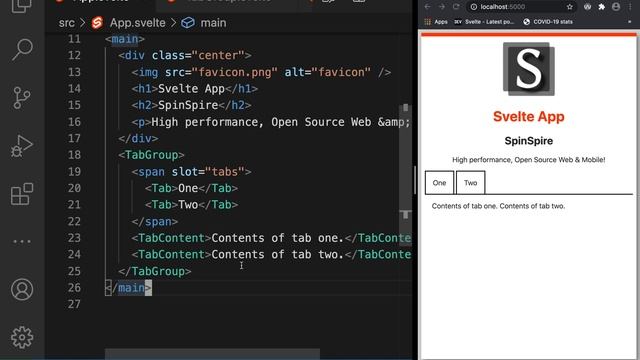Click line number 27 in the gutter
The width and height of the screenshot is (640, 360).
click(74, 304)
